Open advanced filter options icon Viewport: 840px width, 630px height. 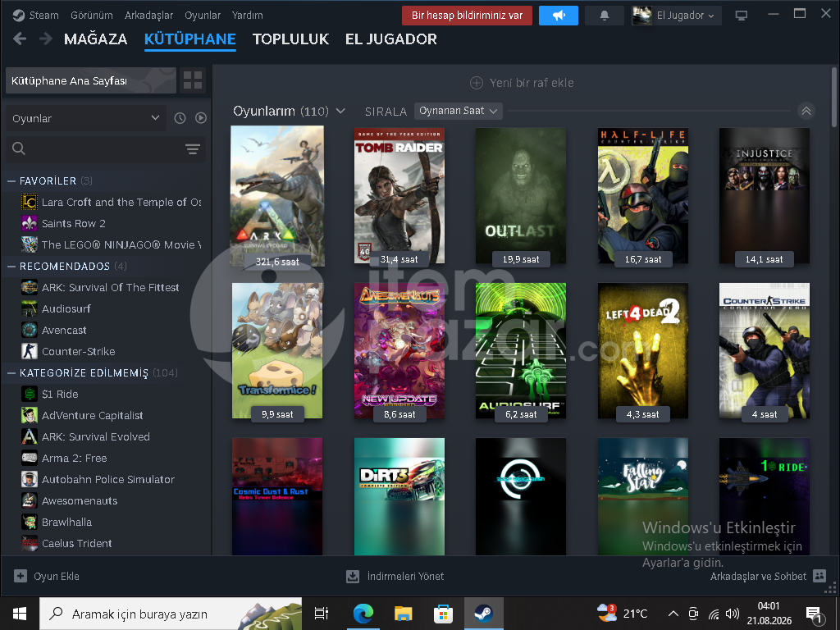(x=193, y=149)
